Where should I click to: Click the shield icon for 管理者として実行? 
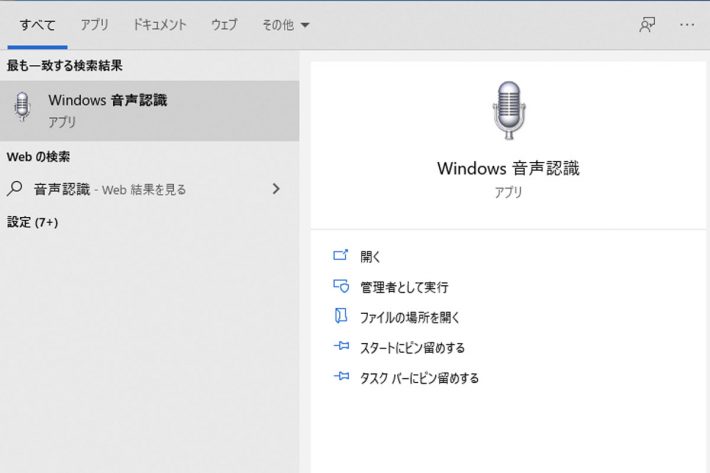tap(341, 286)
